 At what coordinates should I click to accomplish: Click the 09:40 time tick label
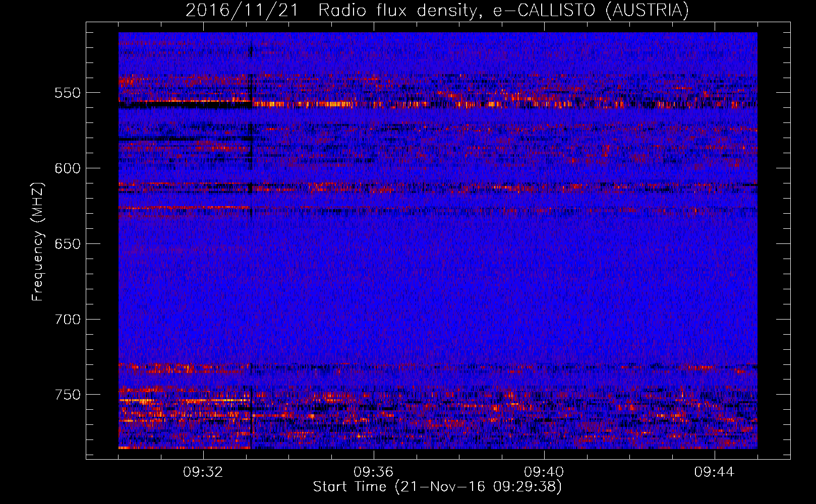(x=544, y=472)
